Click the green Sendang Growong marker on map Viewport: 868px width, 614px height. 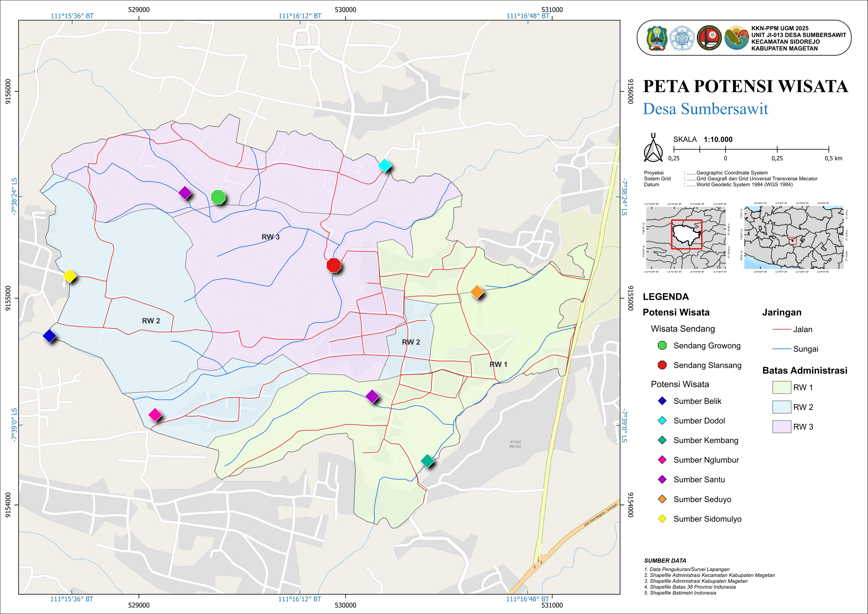(x=218, y=197)
